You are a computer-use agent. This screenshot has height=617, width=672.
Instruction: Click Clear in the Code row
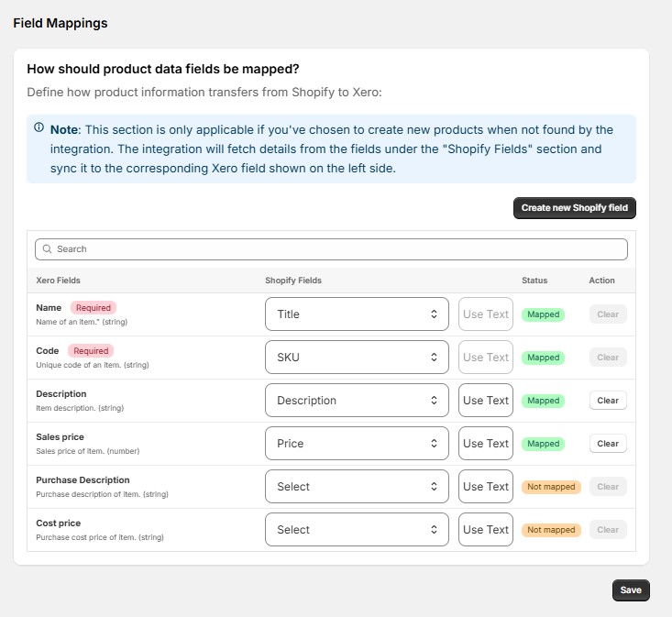point(608,358)
